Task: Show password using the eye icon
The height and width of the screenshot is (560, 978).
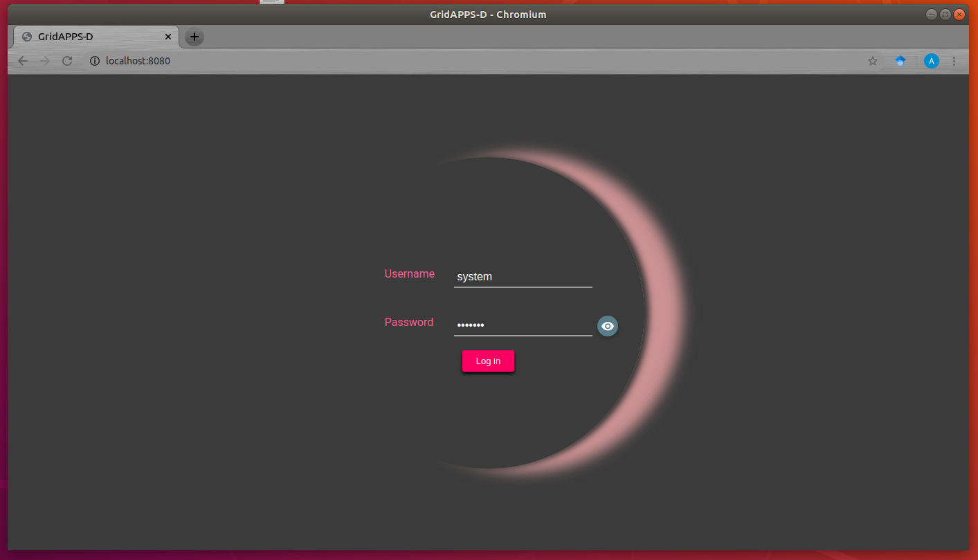Action: coord(608,326)
